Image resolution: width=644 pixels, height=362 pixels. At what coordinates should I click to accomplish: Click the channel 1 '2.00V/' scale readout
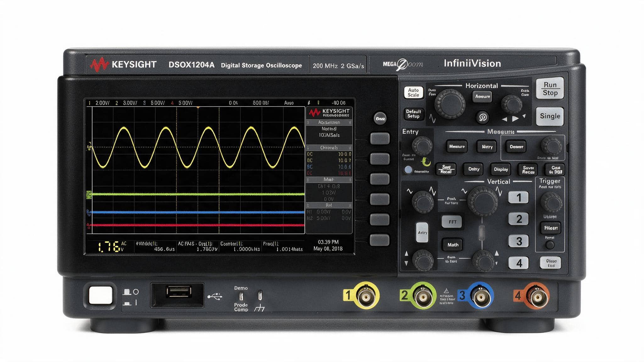tap(103, 103)
